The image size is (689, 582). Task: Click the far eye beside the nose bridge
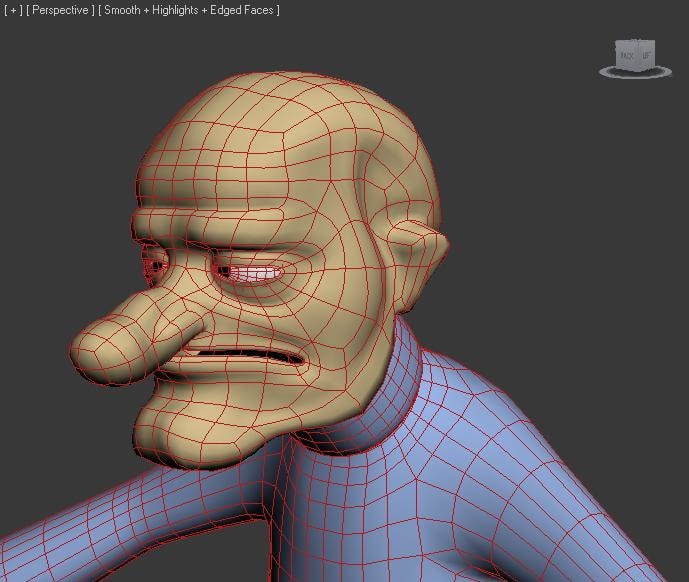click(153, 266)
